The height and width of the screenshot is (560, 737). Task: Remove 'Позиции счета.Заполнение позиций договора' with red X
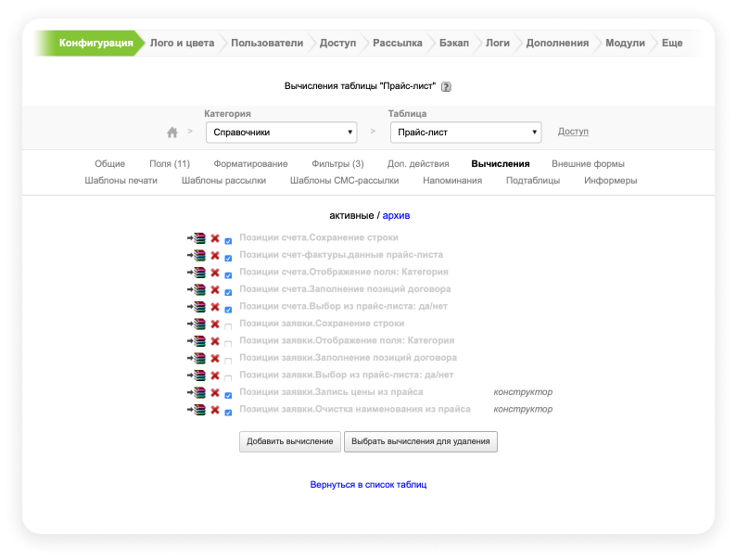[215, 290]
